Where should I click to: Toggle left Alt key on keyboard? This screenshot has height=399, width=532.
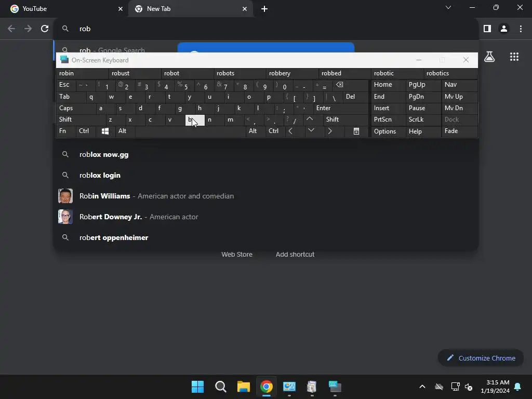tap(125, 131)
